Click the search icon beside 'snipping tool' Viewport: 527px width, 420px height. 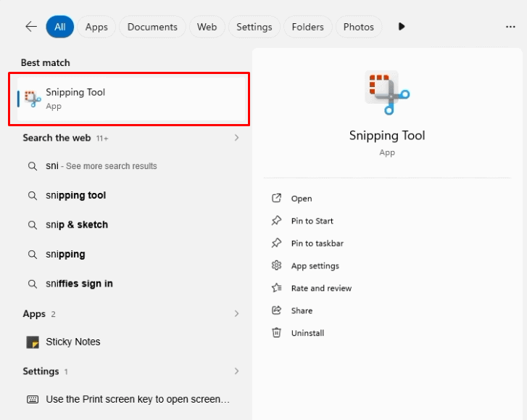point(33,195)
